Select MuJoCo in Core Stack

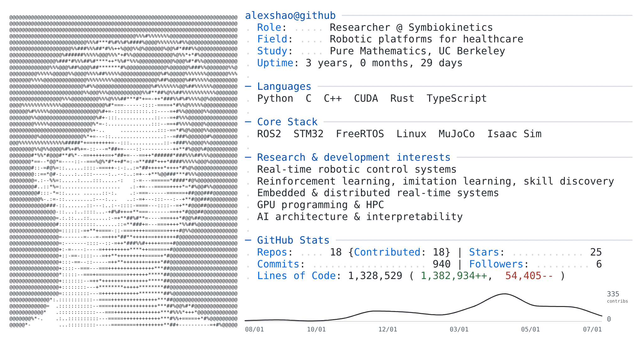point(456,134)
